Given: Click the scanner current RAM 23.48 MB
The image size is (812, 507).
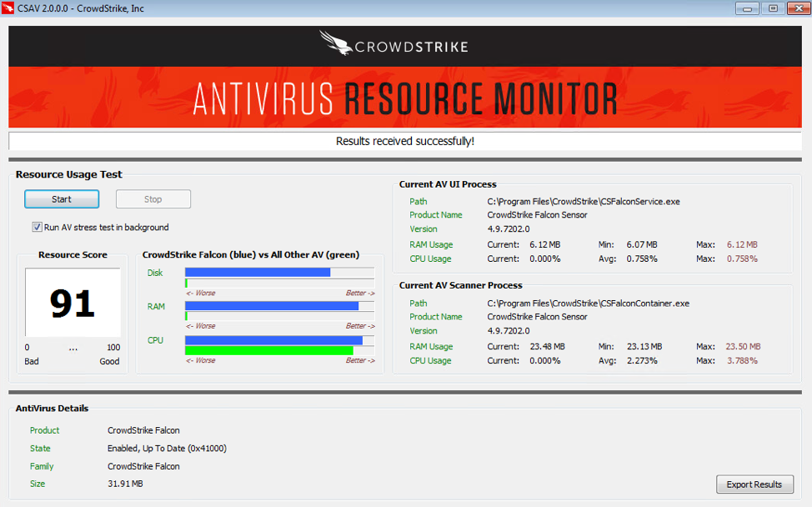Looking at the screenshot, I should click(x=548, y=346).
